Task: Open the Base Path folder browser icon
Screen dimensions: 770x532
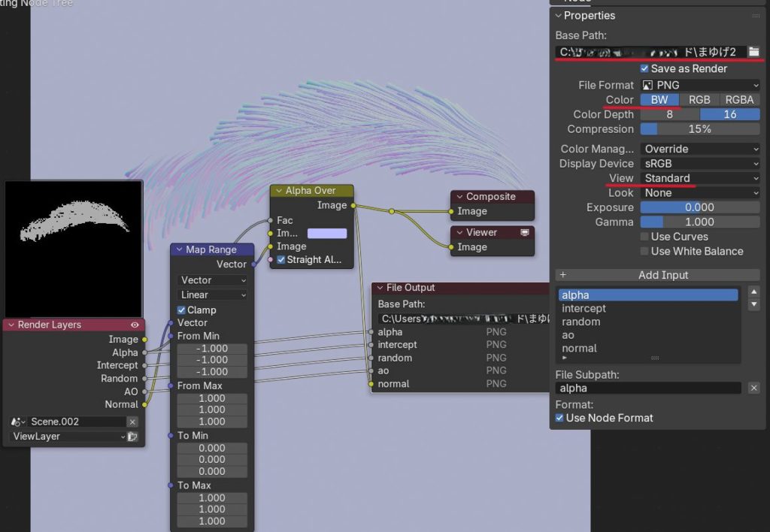Action: [x=753, y=52]
